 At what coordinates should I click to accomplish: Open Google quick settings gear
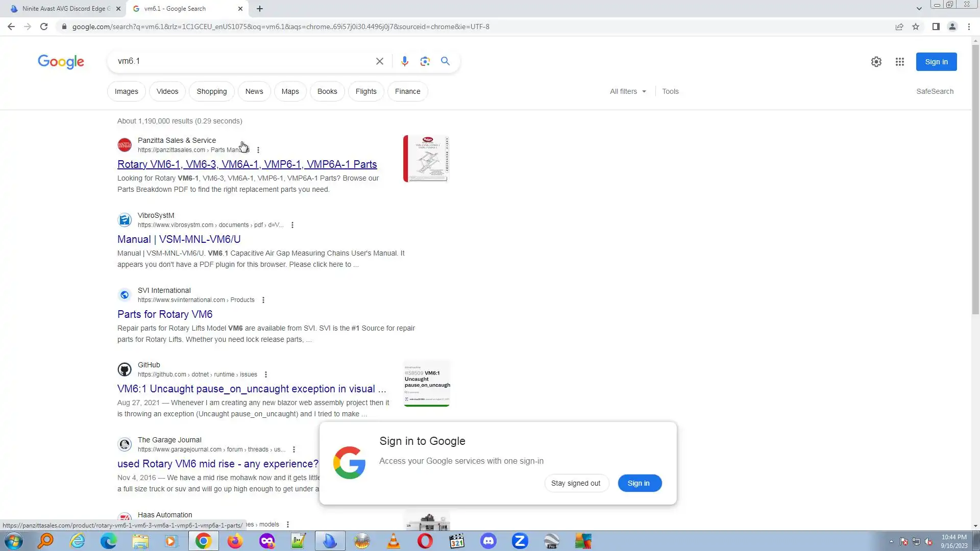(876, 62)
